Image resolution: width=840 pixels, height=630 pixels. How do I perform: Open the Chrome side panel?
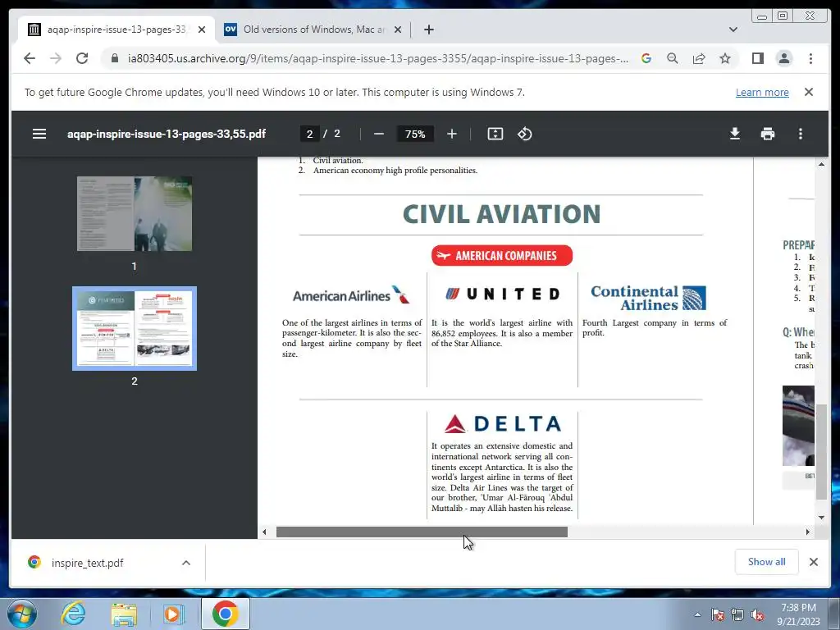757,58
